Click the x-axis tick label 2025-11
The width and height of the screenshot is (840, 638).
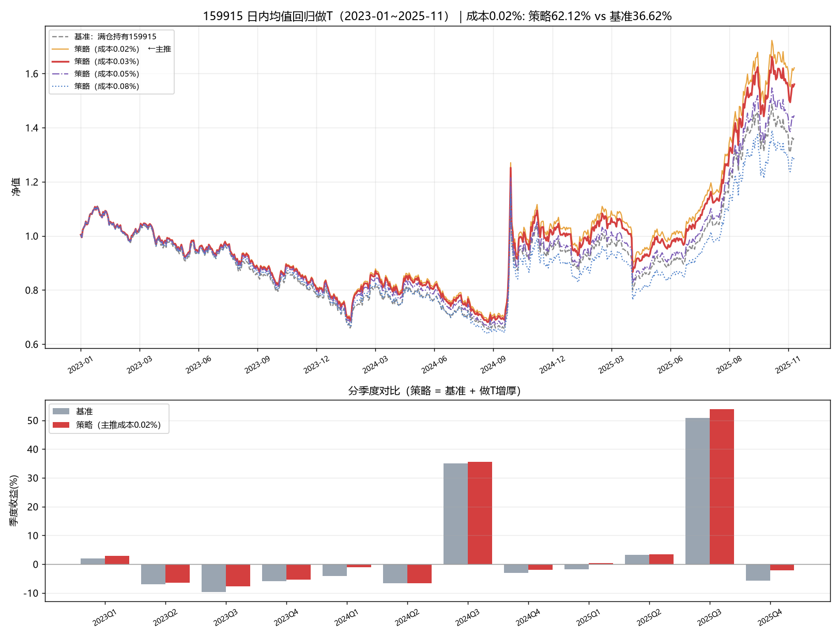point(787,365)
